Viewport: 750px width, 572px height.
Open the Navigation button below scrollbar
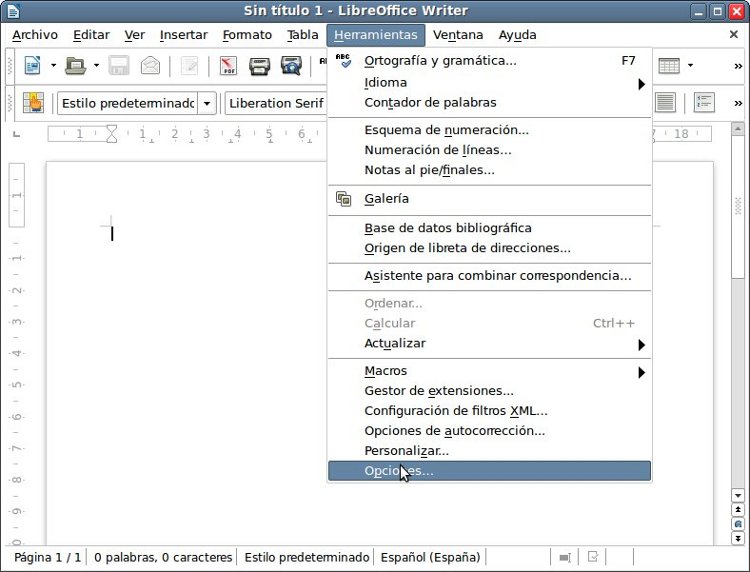[738, 524]
